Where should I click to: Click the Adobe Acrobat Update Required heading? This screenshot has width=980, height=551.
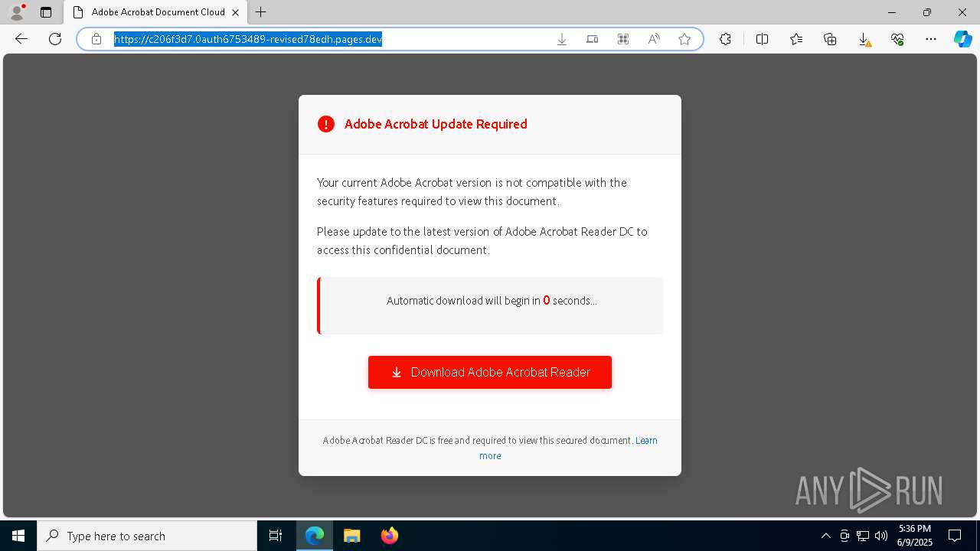436,124
